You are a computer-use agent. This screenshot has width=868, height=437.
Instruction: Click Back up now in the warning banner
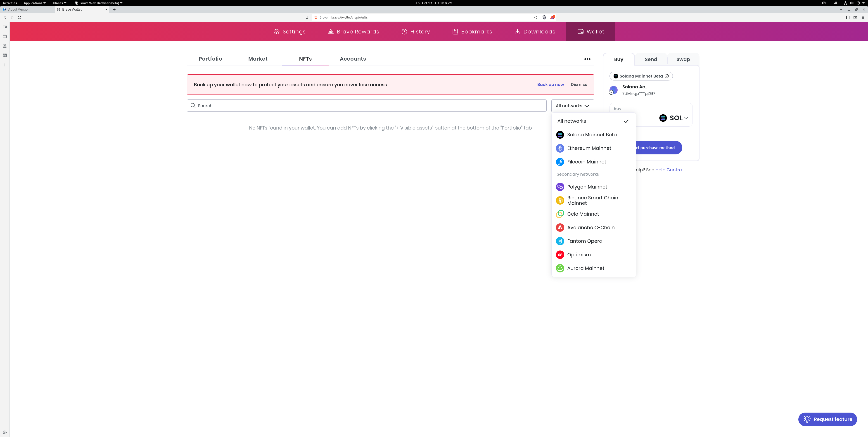[x=551, y=85]
